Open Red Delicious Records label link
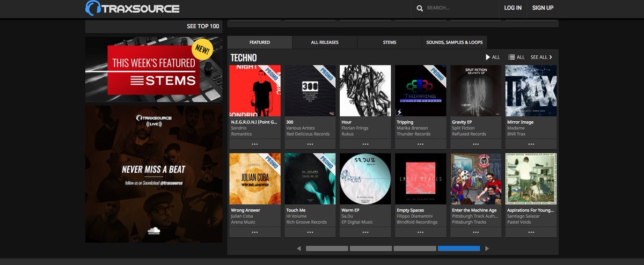The image size is (644, 265). (308, 134)
